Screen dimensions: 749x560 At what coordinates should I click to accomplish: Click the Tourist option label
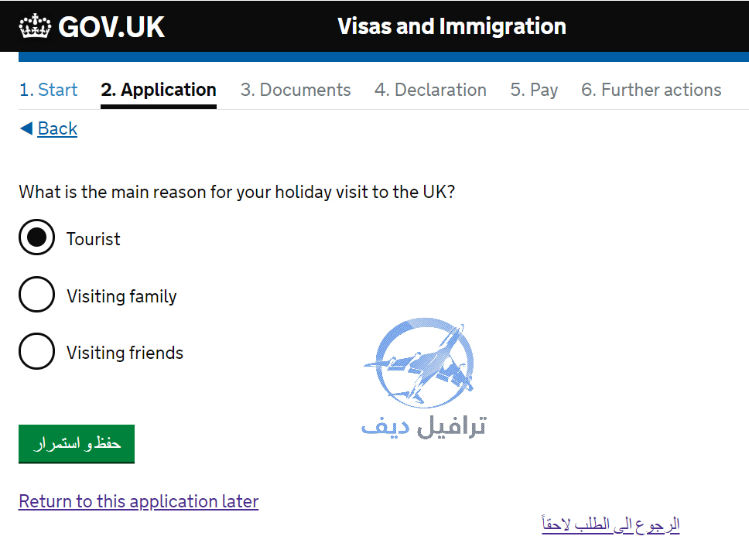[x=93, y=239]
